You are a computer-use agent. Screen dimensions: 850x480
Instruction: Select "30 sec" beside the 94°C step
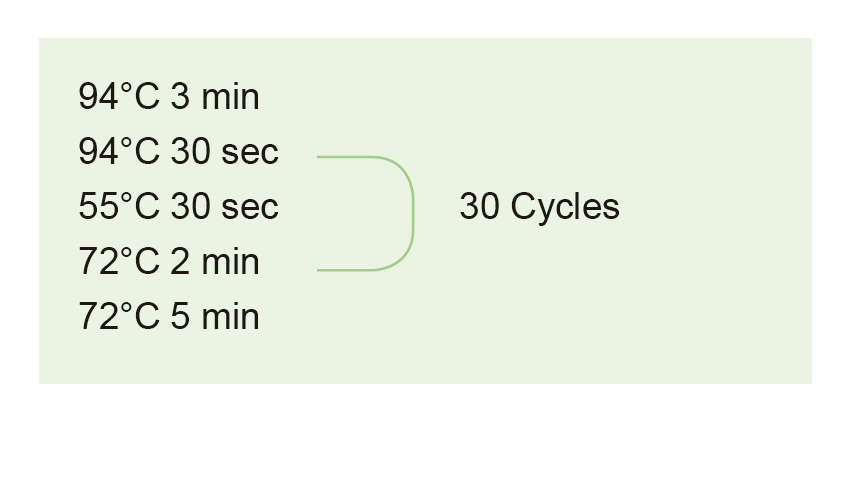tap(224, 152)
